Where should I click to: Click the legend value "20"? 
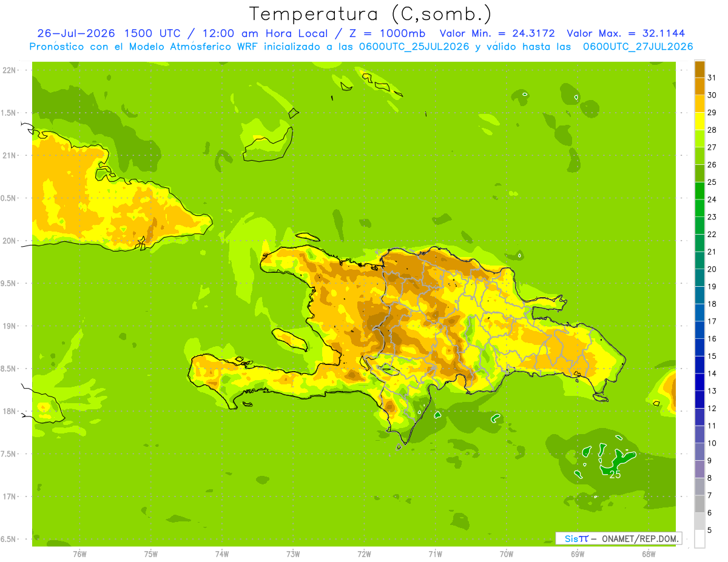tap(712, 269)
